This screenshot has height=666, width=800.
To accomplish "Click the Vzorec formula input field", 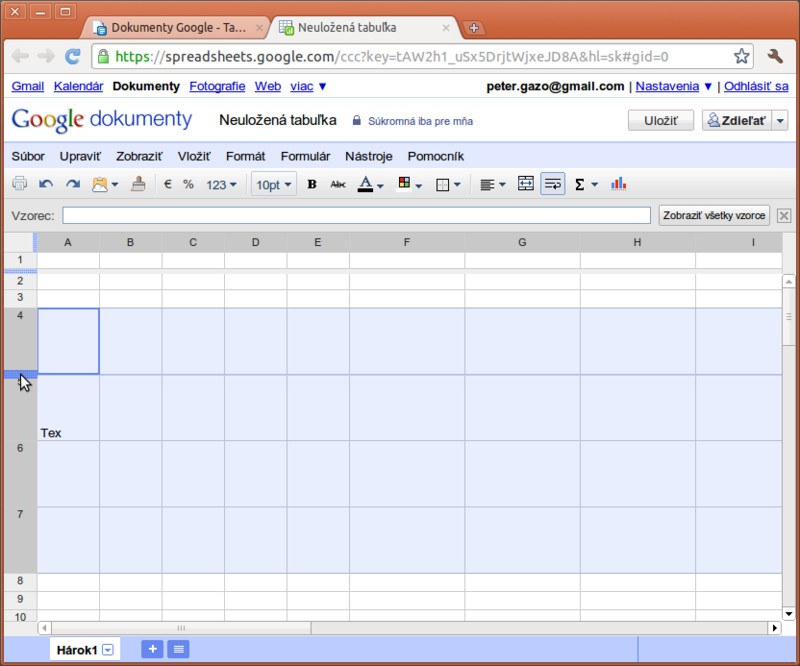I will (356, 215).
